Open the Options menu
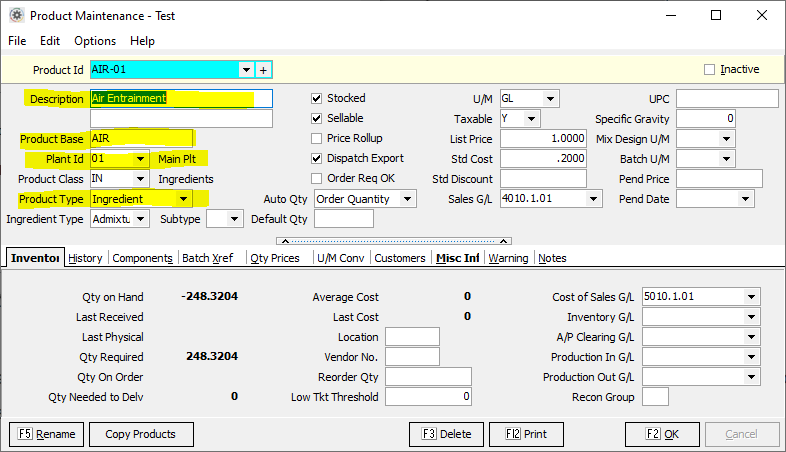Image resolution: width=786 pixels, height=452 pixels. click(95, 41)
